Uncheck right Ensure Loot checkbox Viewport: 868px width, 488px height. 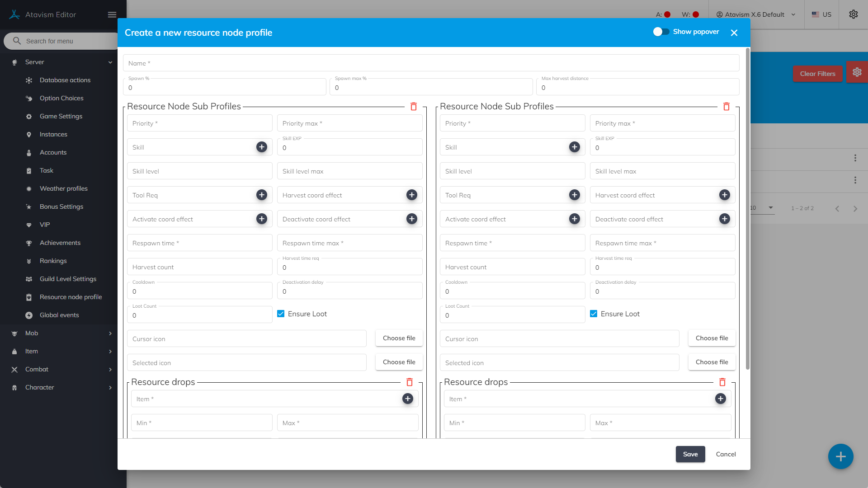[x=594, y=314]
